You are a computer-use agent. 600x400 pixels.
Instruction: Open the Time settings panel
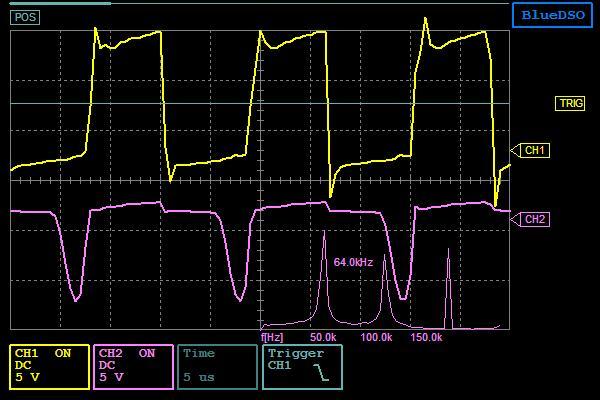(x=217, y=367)
